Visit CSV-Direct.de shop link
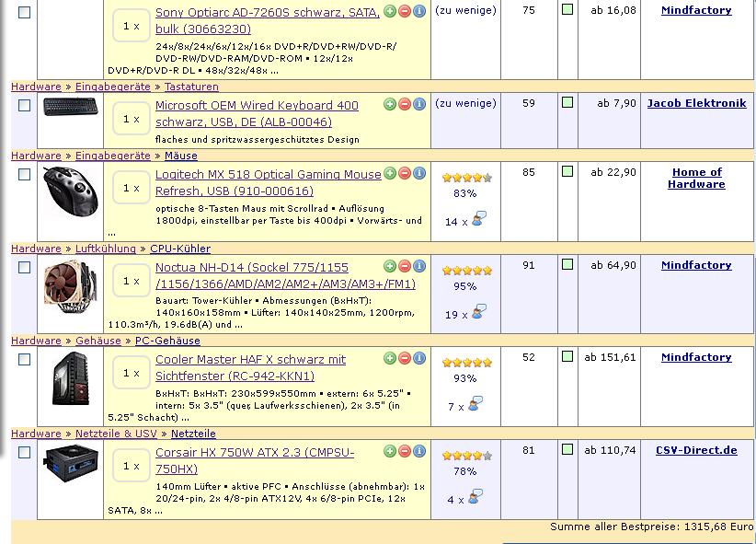The image size is (756, 544). click(696, 450)
